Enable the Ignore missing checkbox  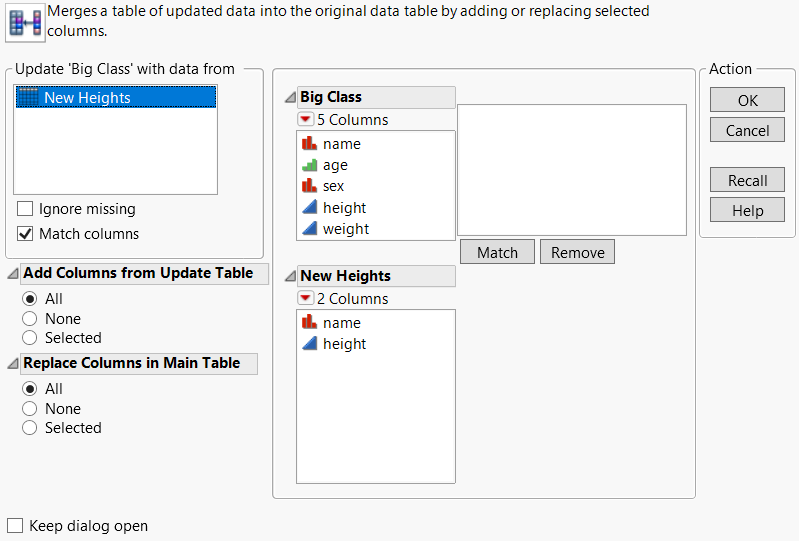26,209
